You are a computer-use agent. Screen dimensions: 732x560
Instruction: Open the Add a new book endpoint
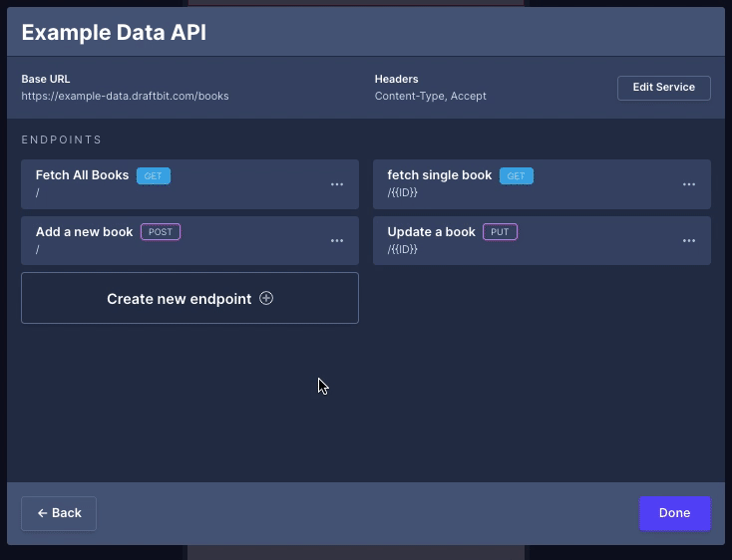click(x=190, y=240)
